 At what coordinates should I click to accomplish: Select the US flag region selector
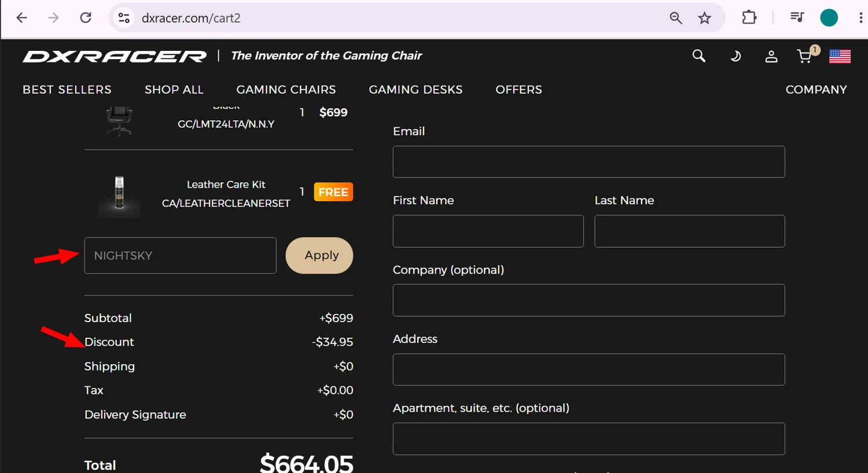pos(840,56)
